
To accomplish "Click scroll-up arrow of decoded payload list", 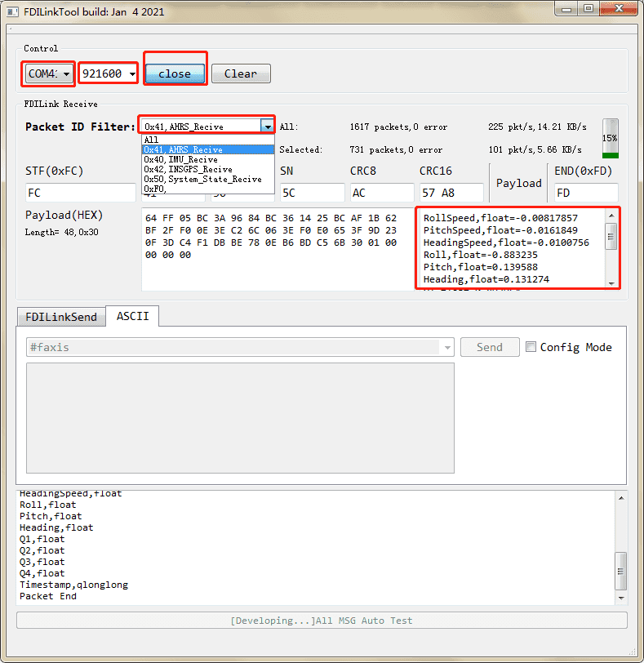I will pyautogui.click(x=611, y=216).
